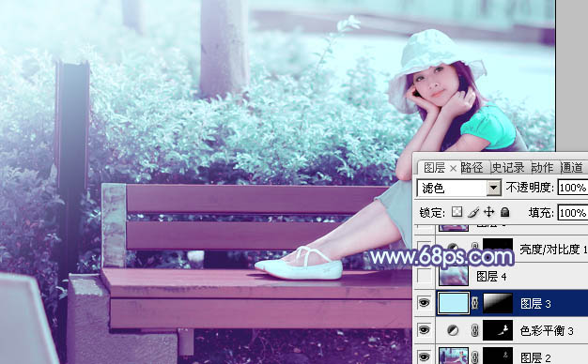Click the mask link icon on 图层 3
This screenshot has height=364, width=588.
coord(474,303)
